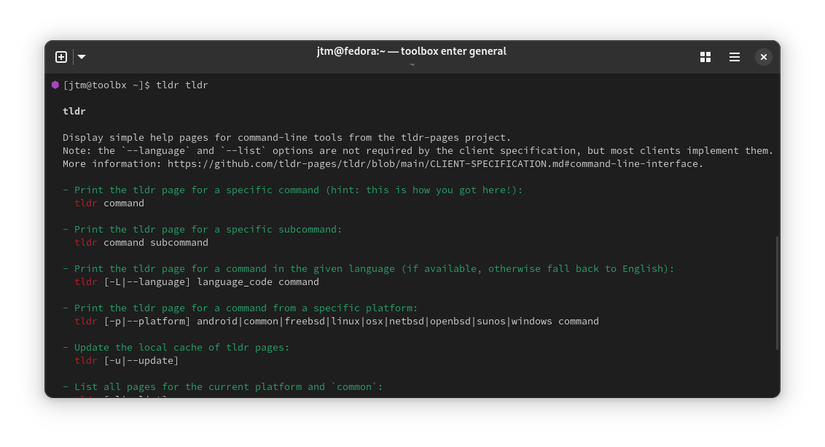Viewport: 825px width, 447px height.
Task: Expand the new tab profile dropdown arrow
Action: click(x=82, y=57)
